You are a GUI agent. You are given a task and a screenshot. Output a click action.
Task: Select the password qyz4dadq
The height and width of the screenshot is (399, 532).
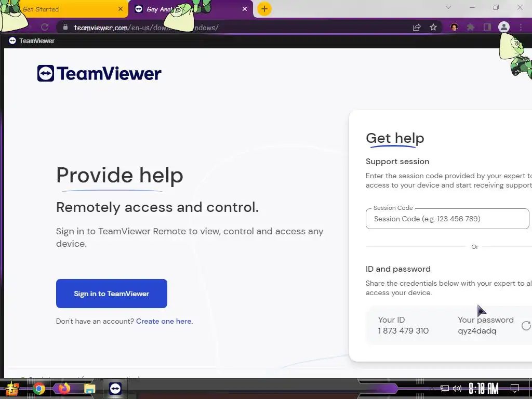(x=477, y=331)
